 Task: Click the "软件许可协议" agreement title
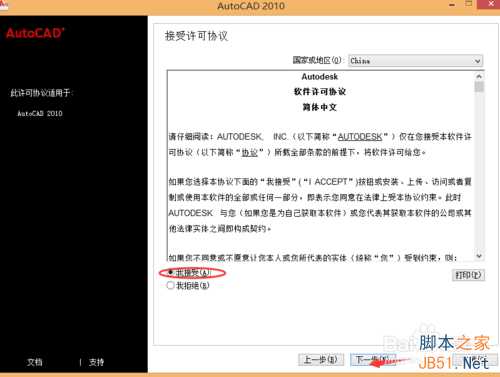[320, 91]
